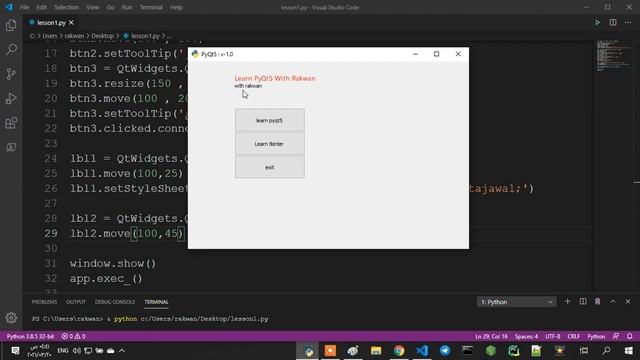Open editor More Actions ellipsis
The image size is (640, 360).
coord(628,22)
